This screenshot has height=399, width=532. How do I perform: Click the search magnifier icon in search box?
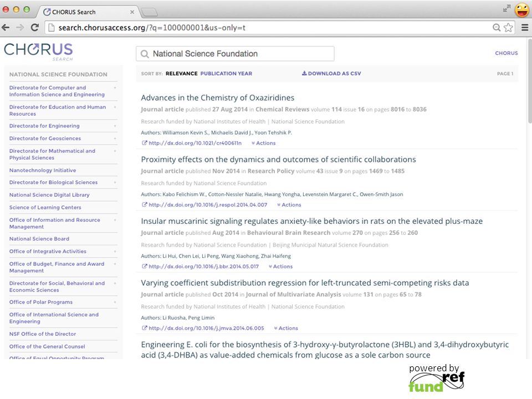click(x=145, y=54)
